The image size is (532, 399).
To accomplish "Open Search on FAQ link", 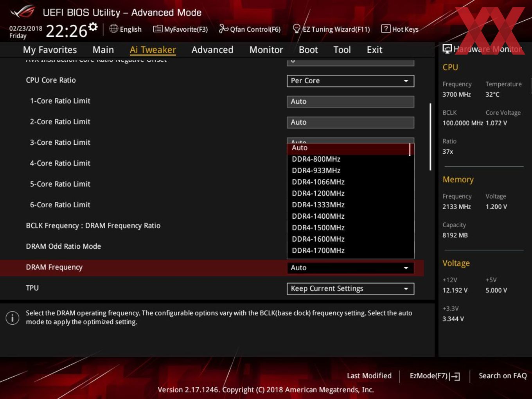I will click(x=503, y=376).
